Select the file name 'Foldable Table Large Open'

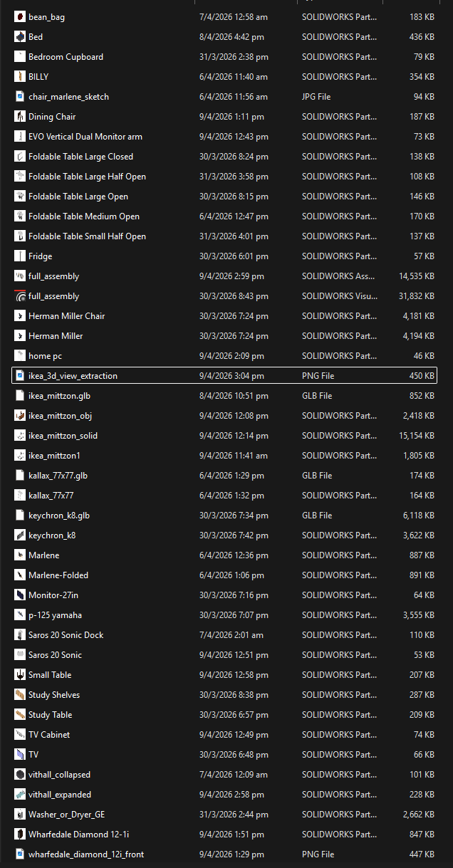78,196
